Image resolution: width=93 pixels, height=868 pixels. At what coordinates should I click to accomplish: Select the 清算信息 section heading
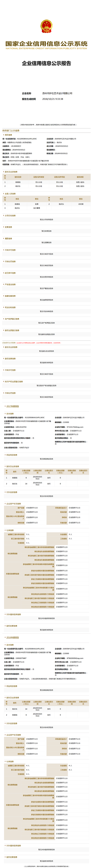(9, 239)
